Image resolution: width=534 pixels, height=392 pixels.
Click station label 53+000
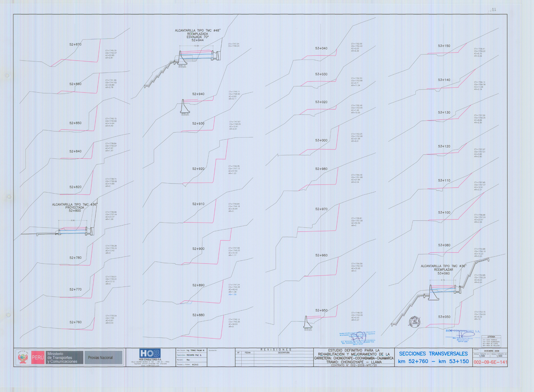click(x=321, y=140)
